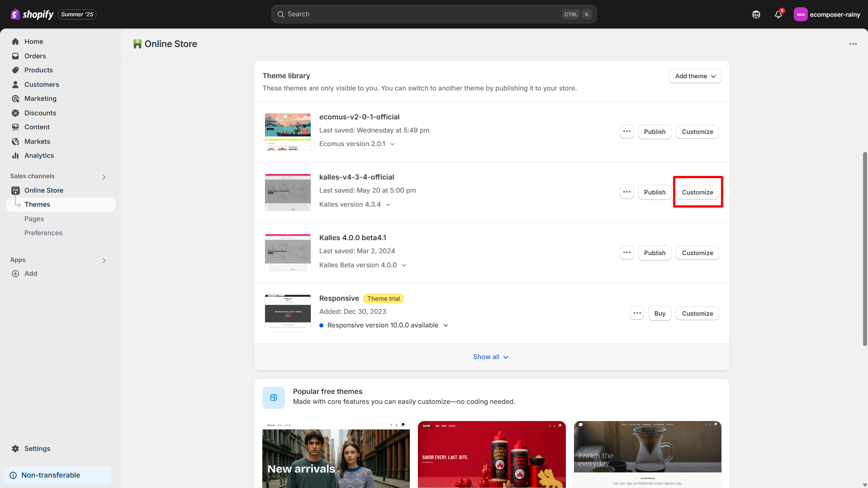Open the notifications bell
The height and width of the screenshot is (488, 868).
778,14
